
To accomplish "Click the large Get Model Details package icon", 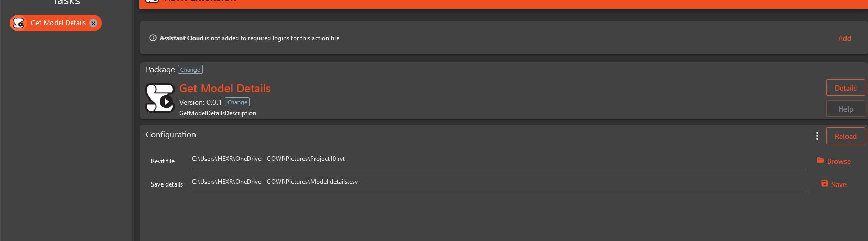I will [160, 98].
